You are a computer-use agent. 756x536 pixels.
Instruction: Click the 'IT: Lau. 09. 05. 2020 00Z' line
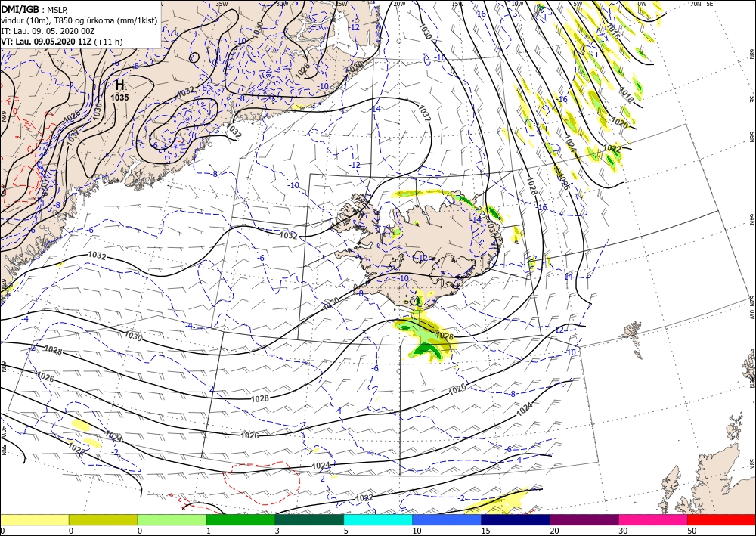click(x=48, y=31)
